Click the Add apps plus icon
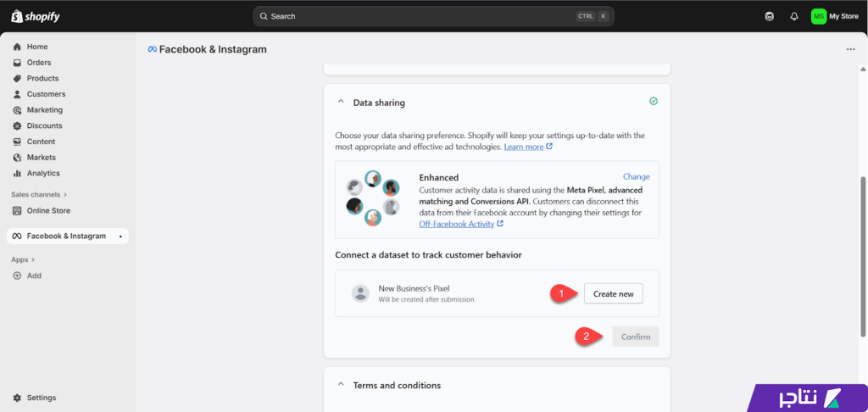Screen dimensions: 868x412 17,276
